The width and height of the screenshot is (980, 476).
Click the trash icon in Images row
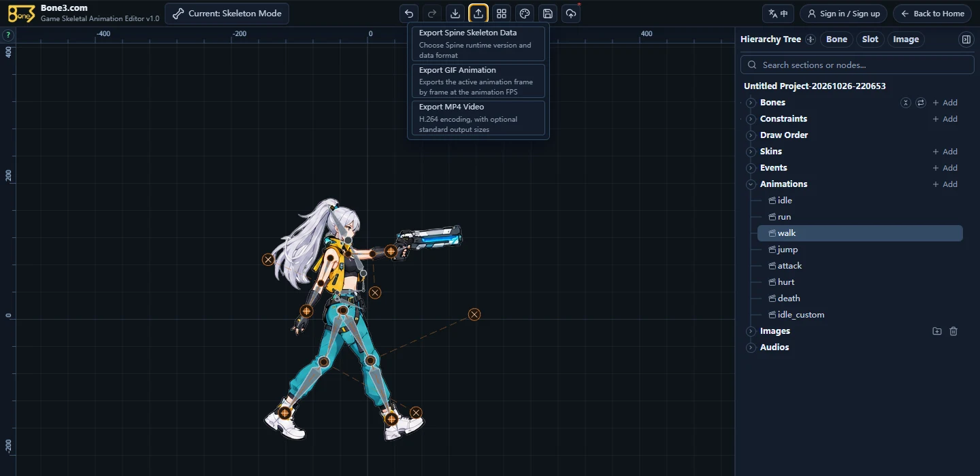click(x=953, y=331)
